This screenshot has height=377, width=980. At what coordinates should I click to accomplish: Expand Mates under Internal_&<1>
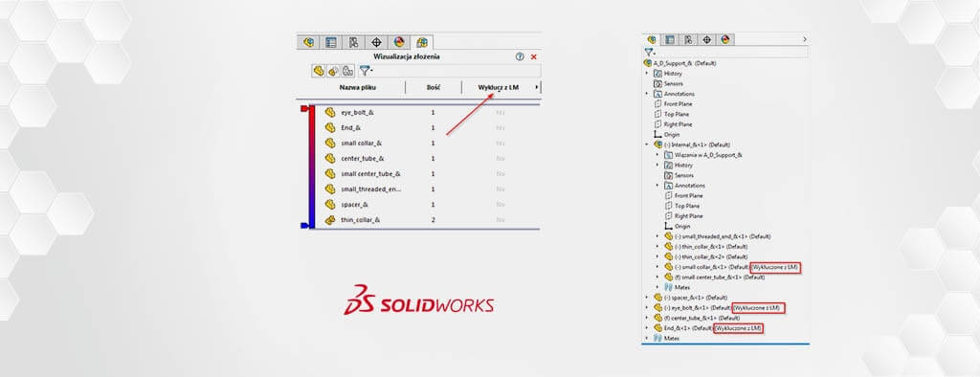(657, 287)
